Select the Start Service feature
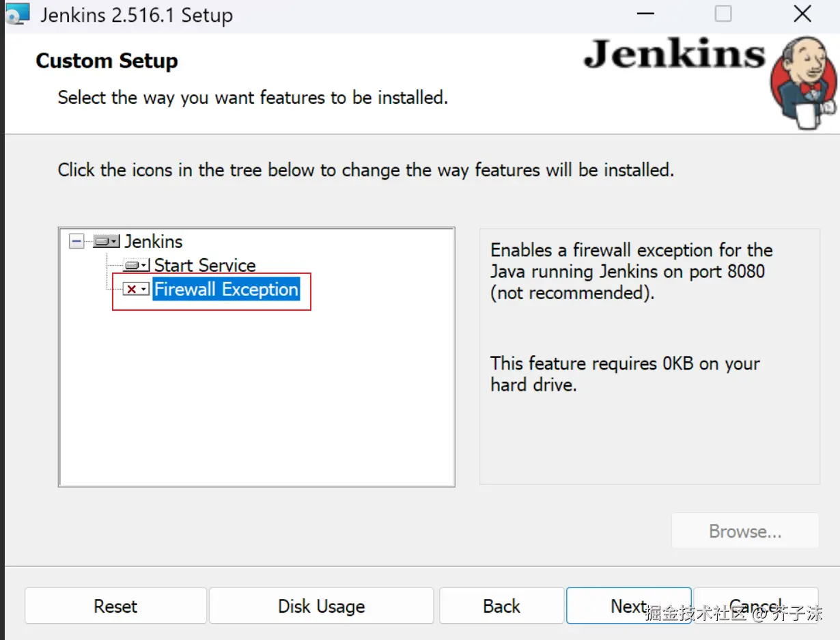The image size is (840, 640). (x=205, y=265)
